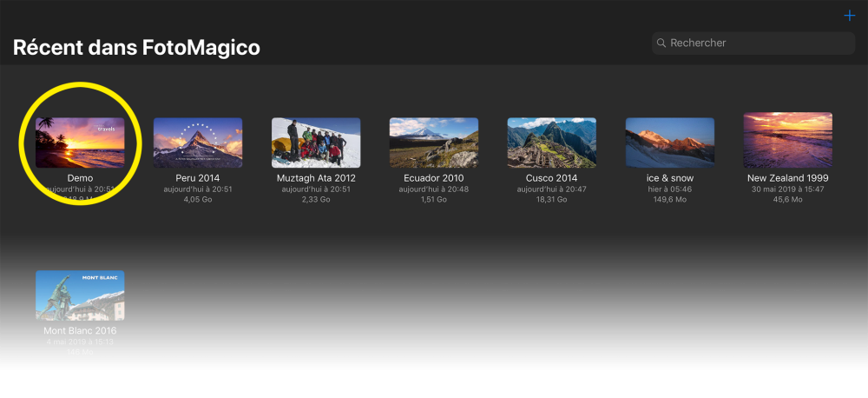The width and height of the screenshot is (868, 398).
Task: Open the Ecuador 2010 thumbnail
Action: click(434, 143)
